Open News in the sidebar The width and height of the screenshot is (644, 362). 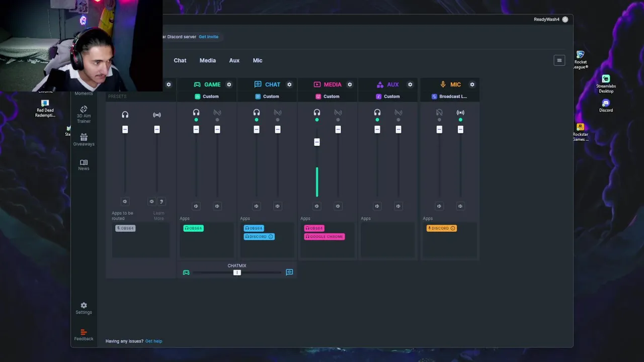pos(84,165)
